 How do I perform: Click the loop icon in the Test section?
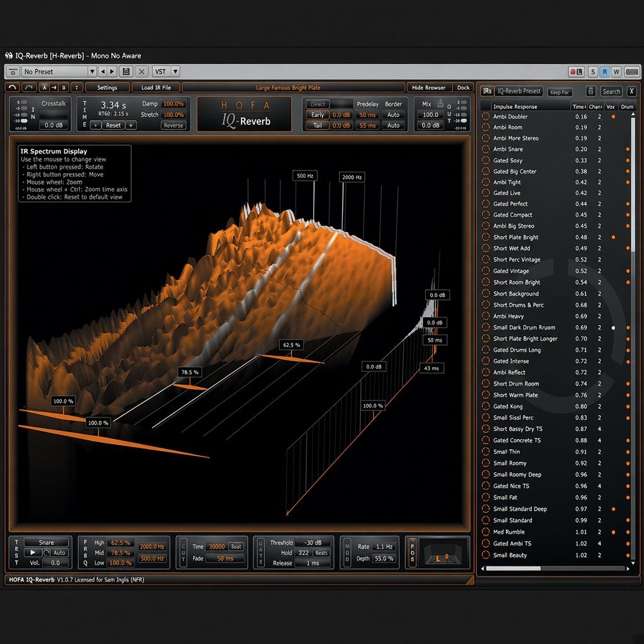tap(47, 553)
